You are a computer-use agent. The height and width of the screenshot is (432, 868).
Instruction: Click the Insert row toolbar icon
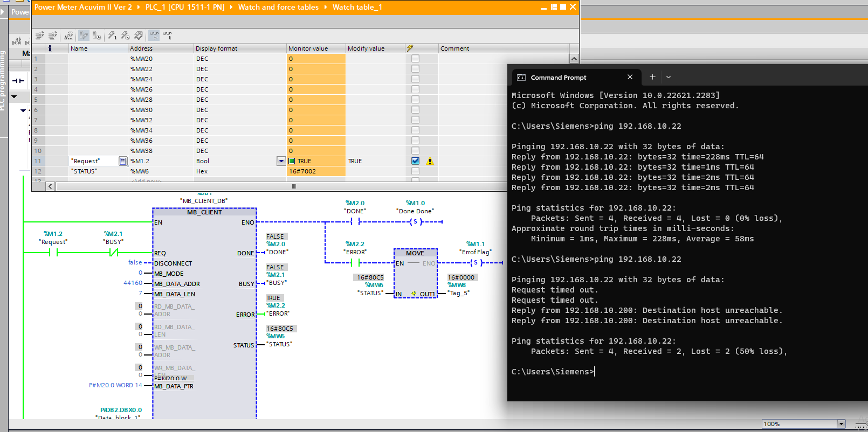(x=39, y=36)
